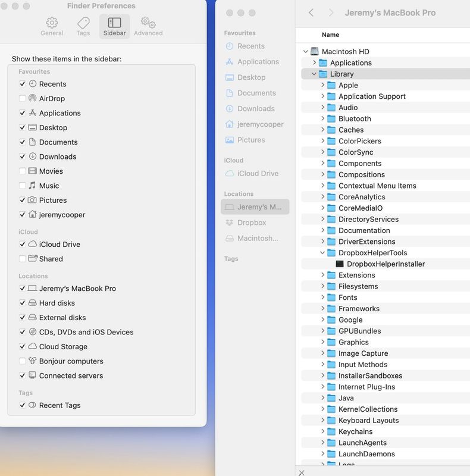
Task: Select the InstallerSandboxes folder name
Action: click(x=371, y=375)
